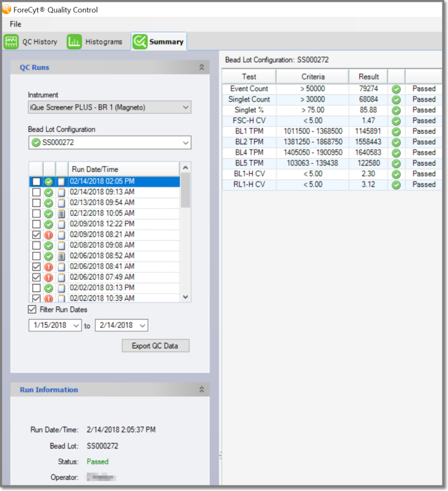Sort by the Run Date/Time column header
This screenshot has height=491, width=448.
pos(123,169)
